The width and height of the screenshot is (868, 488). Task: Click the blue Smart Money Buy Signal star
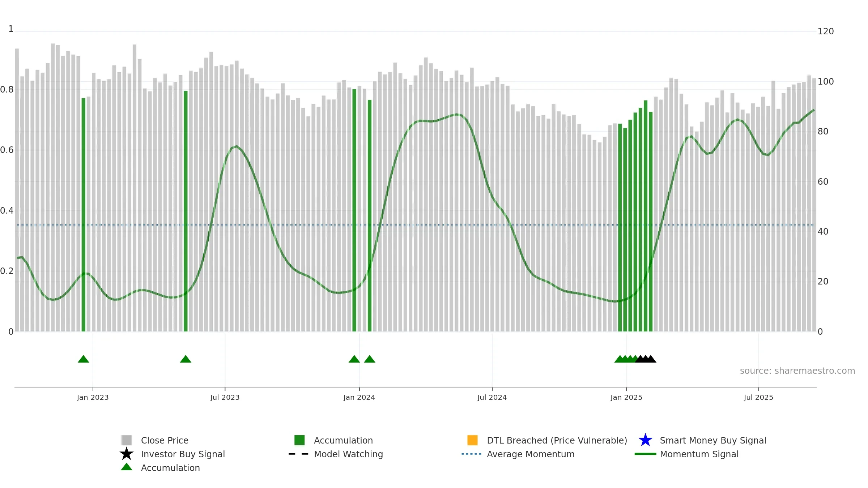(x=645, y=440)
